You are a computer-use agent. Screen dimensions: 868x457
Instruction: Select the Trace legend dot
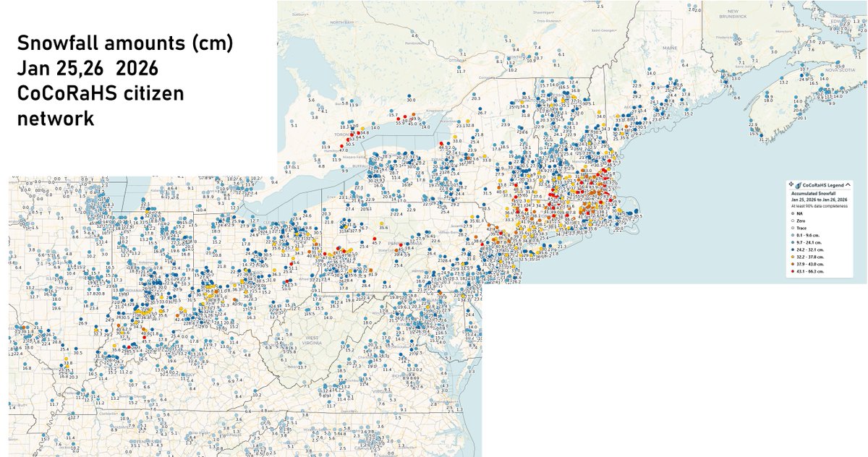point(793,228)
